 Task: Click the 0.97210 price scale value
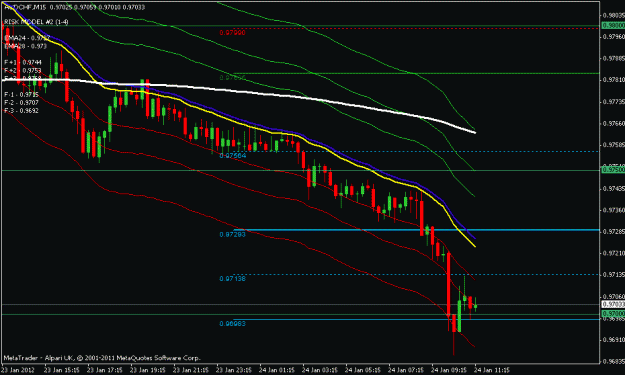614,253
